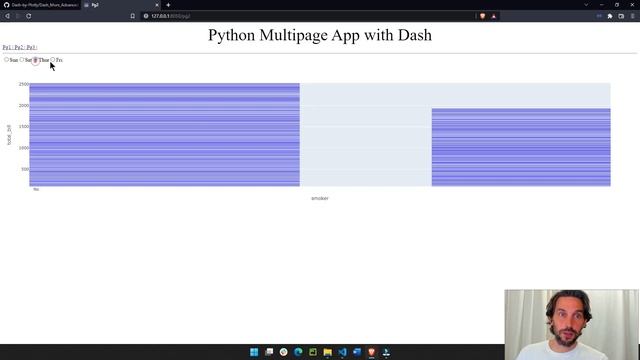Viewport: 640px width, 360px height.
Task: Open the Brave wallet icon in toolbar
Action: (x=621, y=16)
